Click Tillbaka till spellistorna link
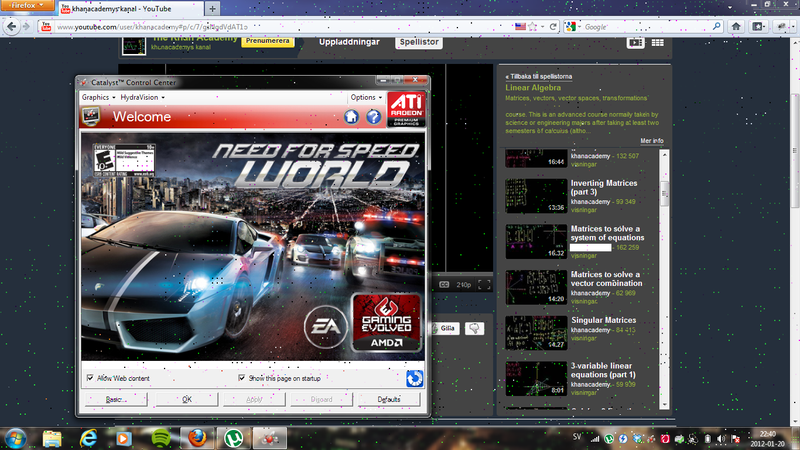The width and height of the screenshot is (800, 450). click(x=539, y=77)
